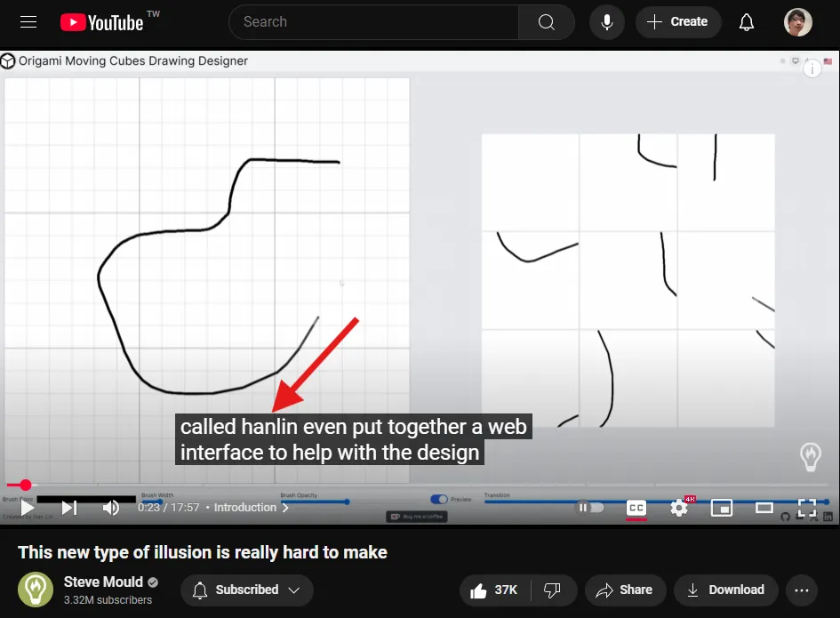Image resolution: width=840 pixels, height=618 pixels.
Task: Click the Create button
Action: 678,22
